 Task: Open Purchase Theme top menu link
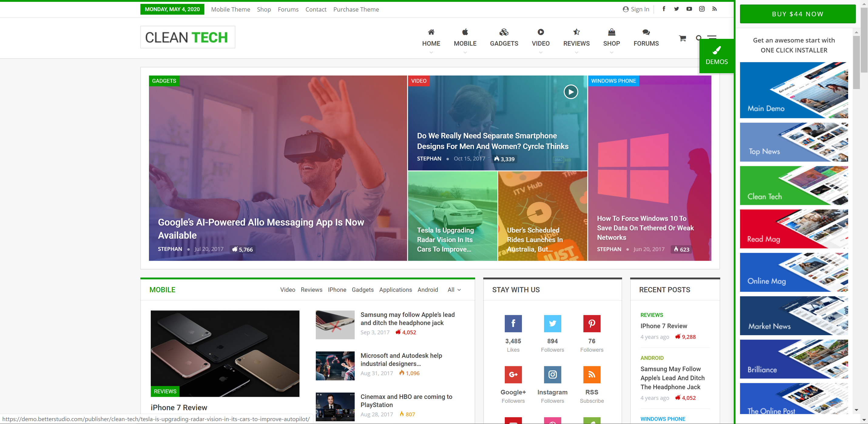coord(356,9)
